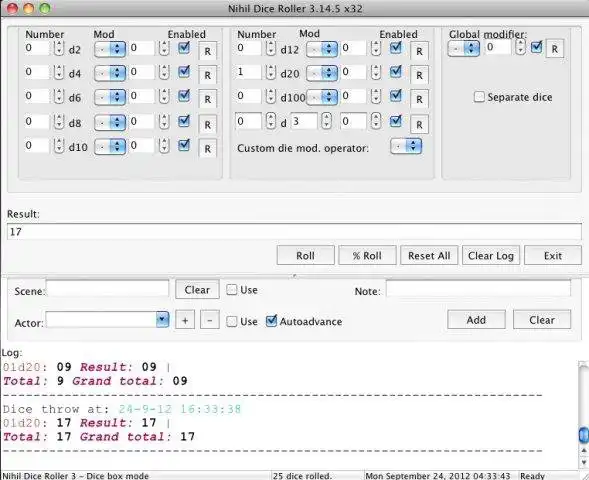This screenshot has width=589, height=480.
Task: Click the R reset button for d100
Action: pyautogui.click(x=419, y=99)
